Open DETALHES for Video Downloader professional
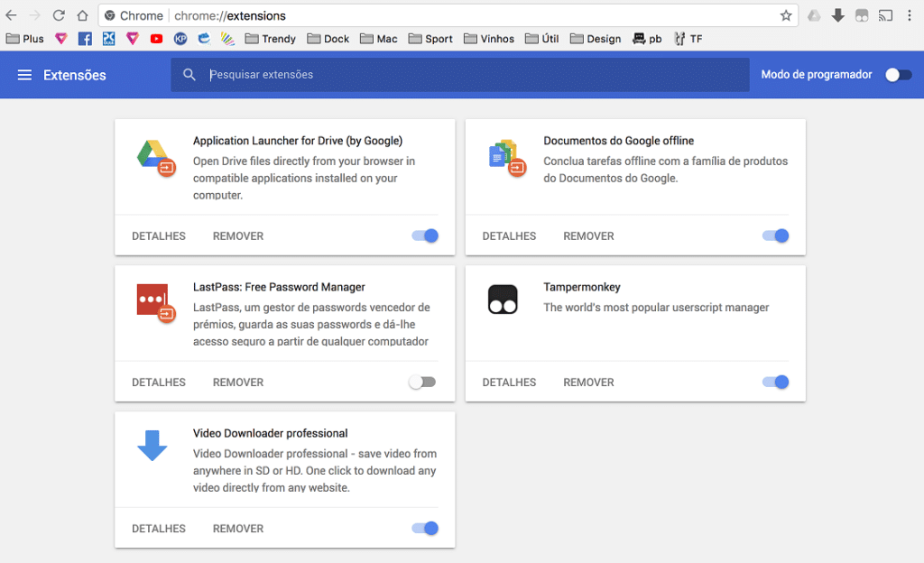The width and height of the screenshot is (924, 563). [159, 529]
